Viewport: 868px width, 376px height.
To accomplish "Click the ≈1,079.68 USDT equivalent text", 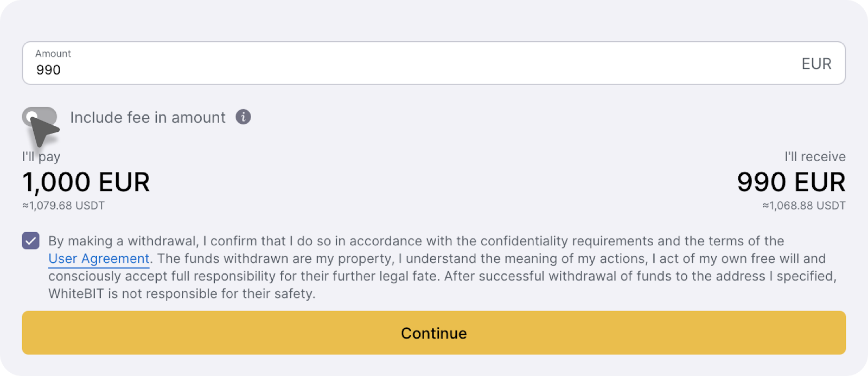I will coord(63,206).
